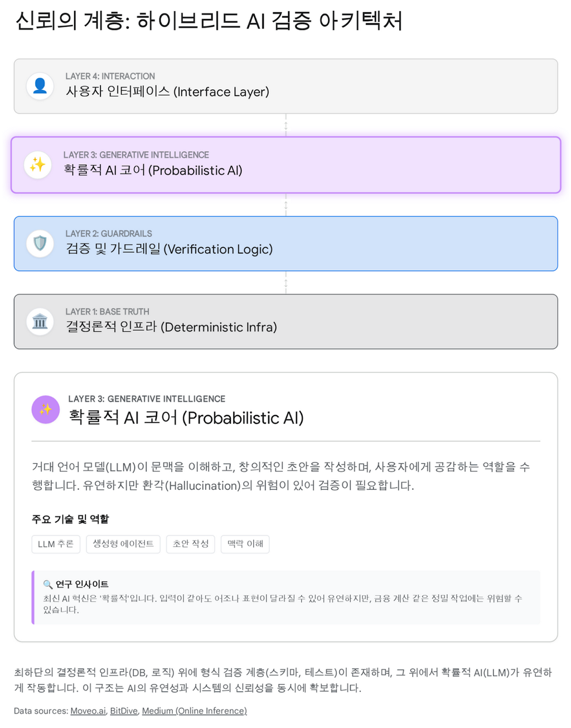Screen dimensions: 571x728
Task: Open the Moveo.ai source link
Action: click(88, 711)
